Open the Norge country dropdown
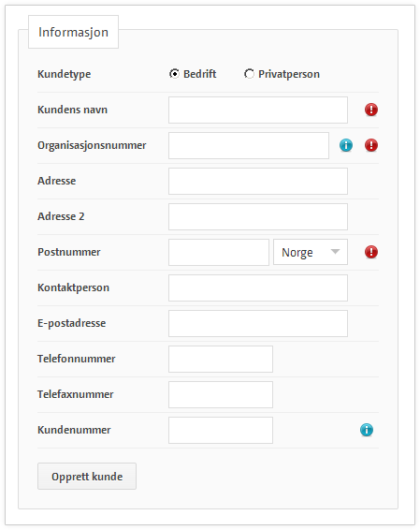420x530 pixels. (x=311, y=252)
